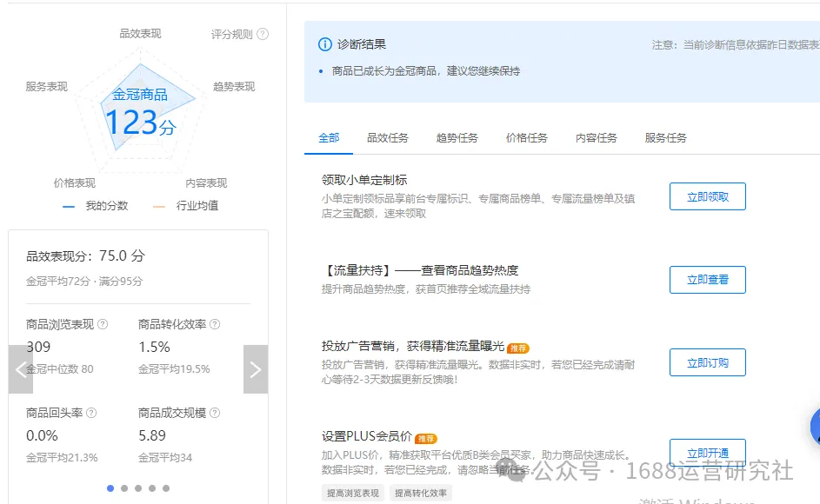This screenshot has height=504, width=820.
Task: Click the info icon beside 诊断结果
Action: pos(323,43)
